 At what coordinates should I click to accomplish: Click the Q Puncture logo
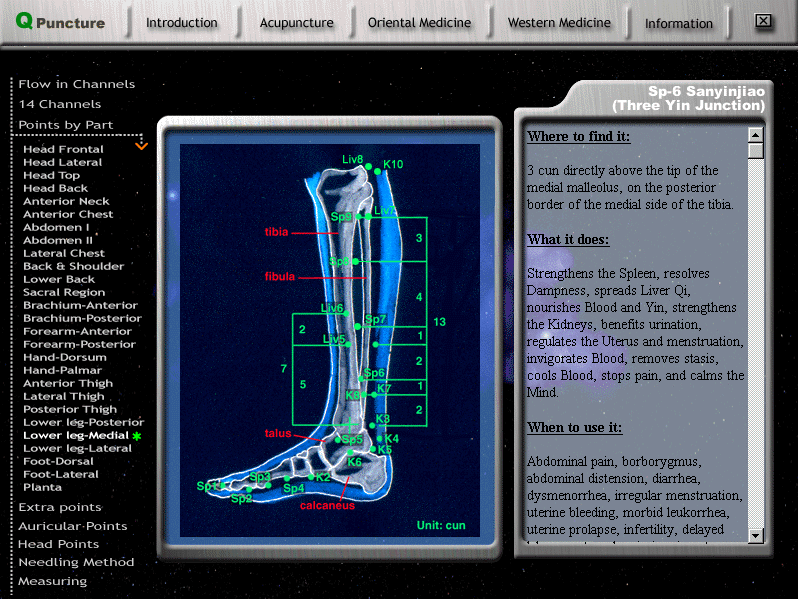pos(61,23)
